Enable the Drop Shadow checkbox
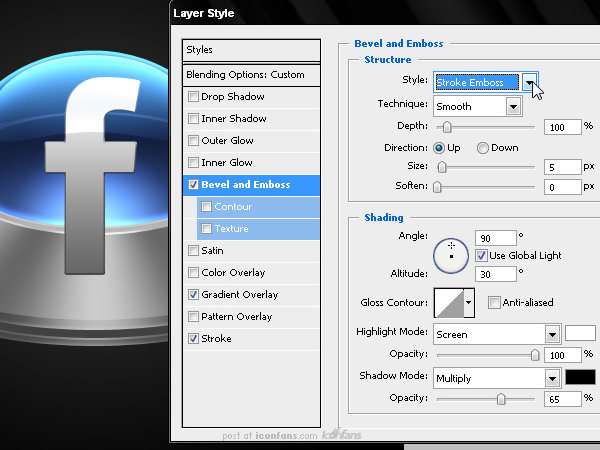 click(193, 96)
